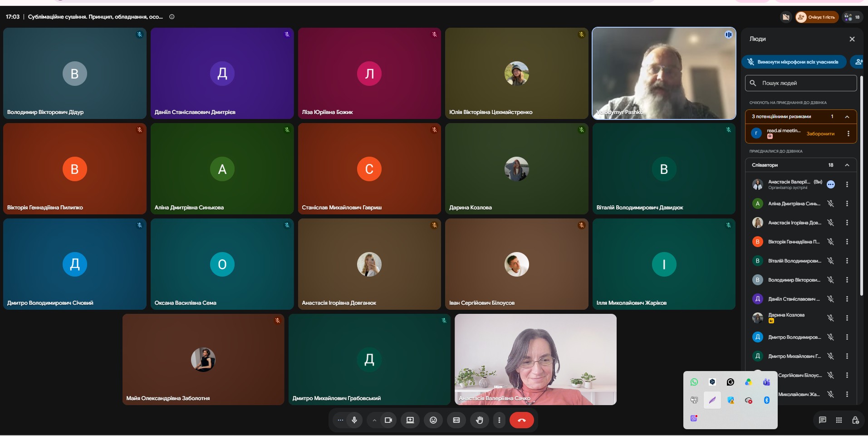Screen dimensions: 868x436
Task: Leave the call with the red button
Action: tap(522, 420)
